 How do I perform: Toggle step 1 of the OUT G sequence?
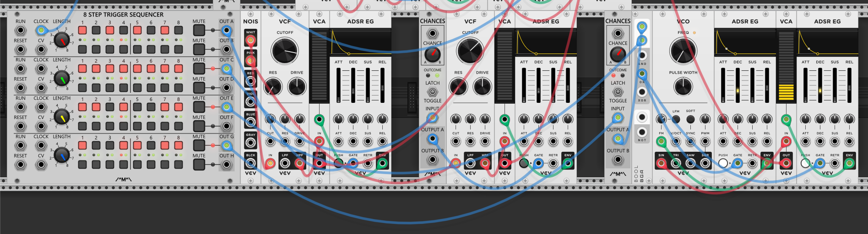click(82, 145)
